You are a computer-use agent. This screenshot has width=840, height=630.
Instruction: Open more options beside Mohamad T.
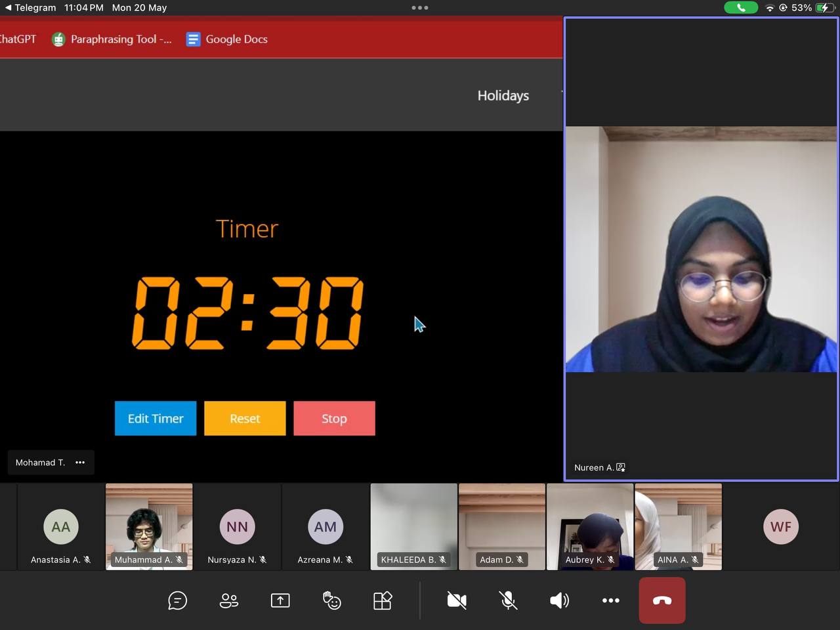tap(80, 463)
